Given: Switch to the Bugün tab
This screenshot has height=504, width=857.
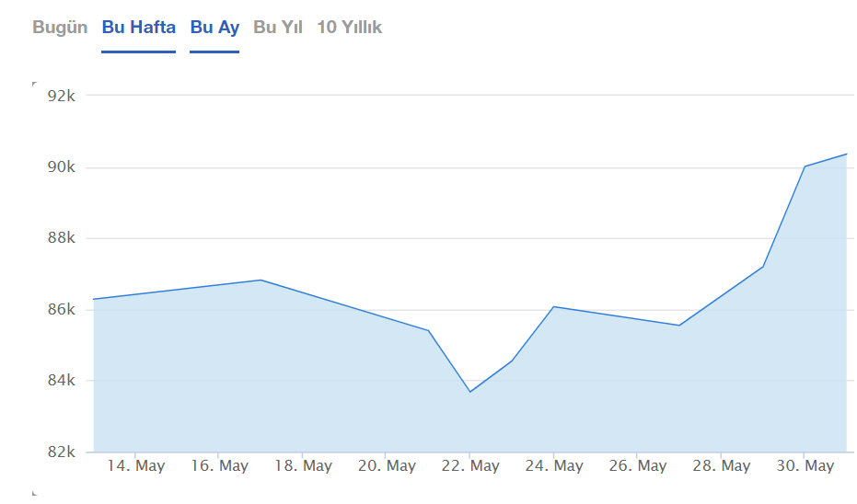Looking at the screenshot, I should 60,28.
